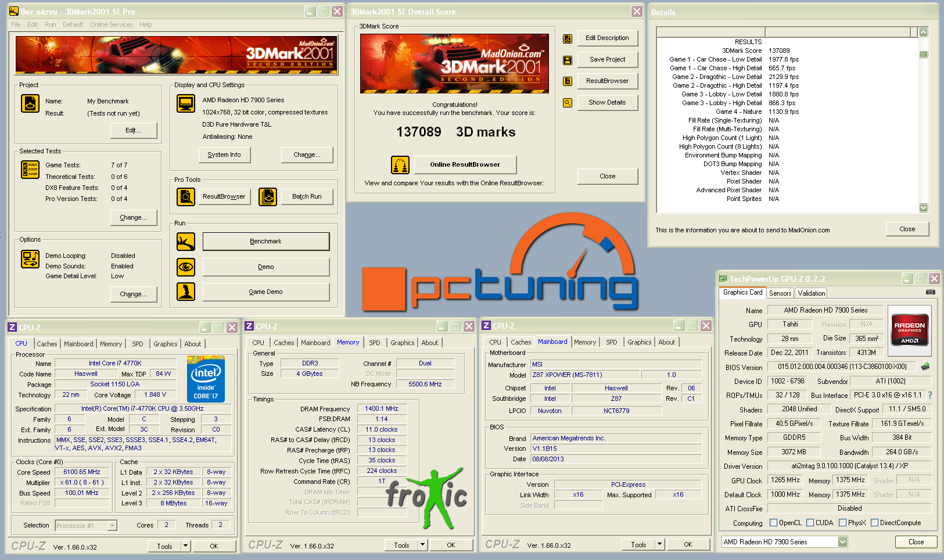Click the 3DMark2001 title bar icon

click(14, 11)
